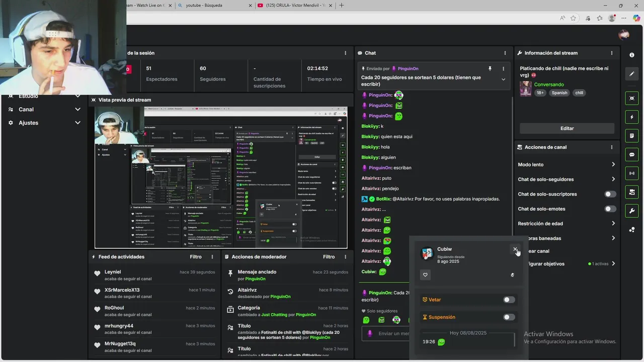Enable Chat de solo-suscriptores toggle
This screenshot has width=644, height=362.
tap(610, 194)
